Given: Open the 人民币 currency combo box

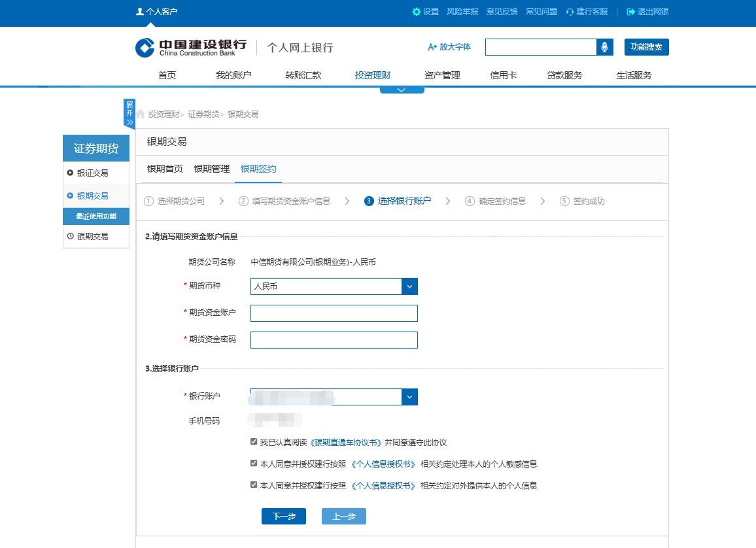Looking at the screenshot, I should point(334,286).
